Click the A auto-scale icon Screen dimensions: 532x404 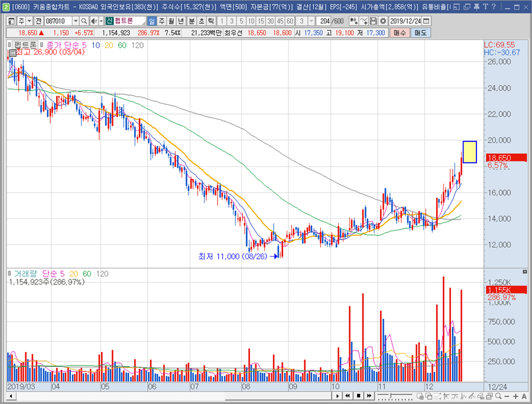524,396
